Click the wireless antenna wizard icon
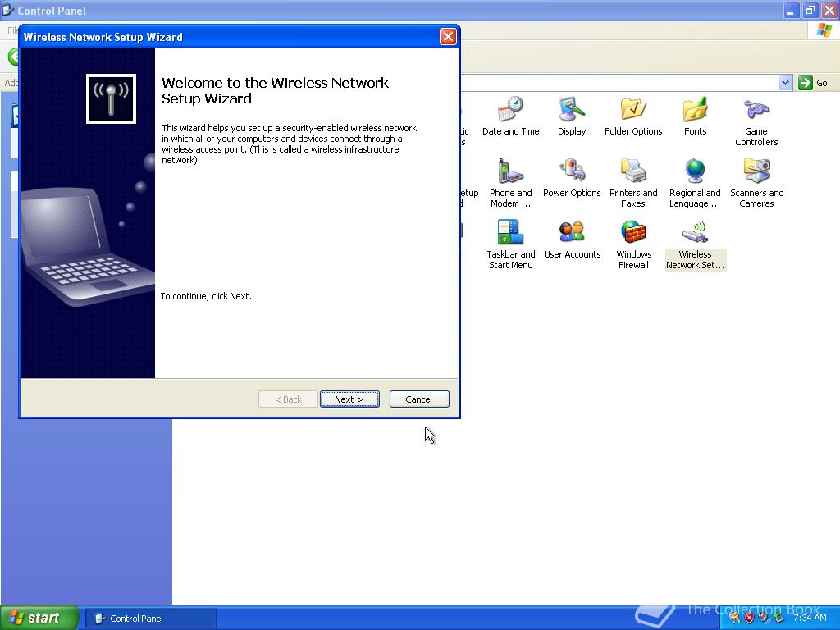Viewport: 840px width, 630px height. 111,98
